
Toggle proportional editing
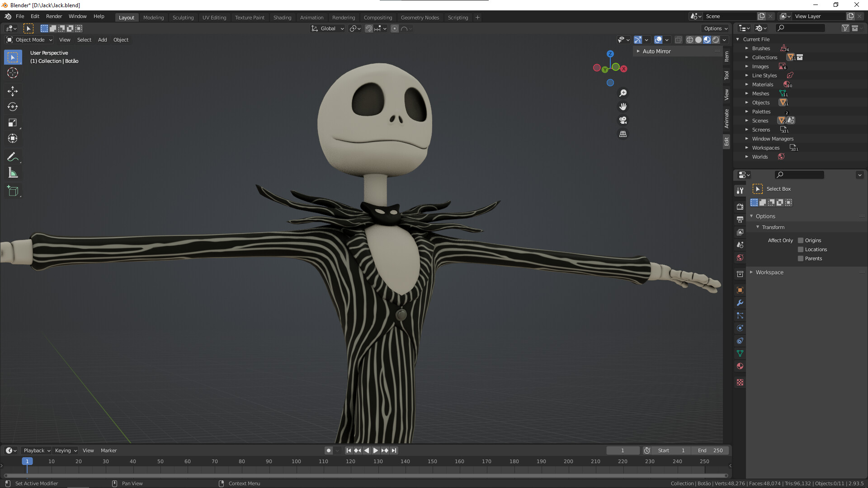click(x=395, y=28)
